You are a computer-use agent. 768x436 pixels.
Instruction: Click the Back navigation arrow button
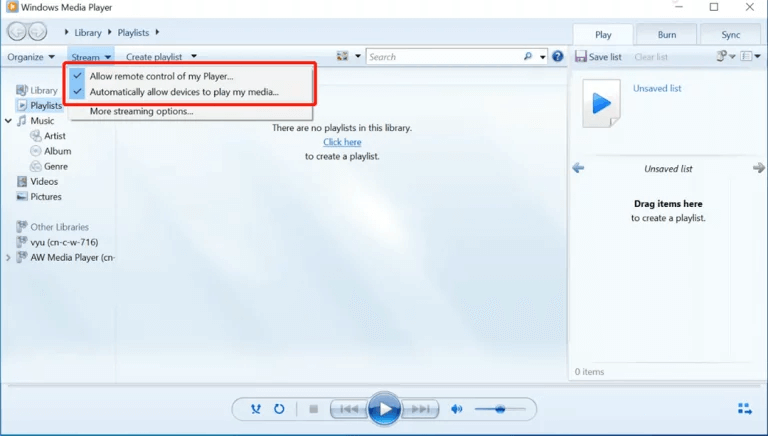[x=17, y=32]
